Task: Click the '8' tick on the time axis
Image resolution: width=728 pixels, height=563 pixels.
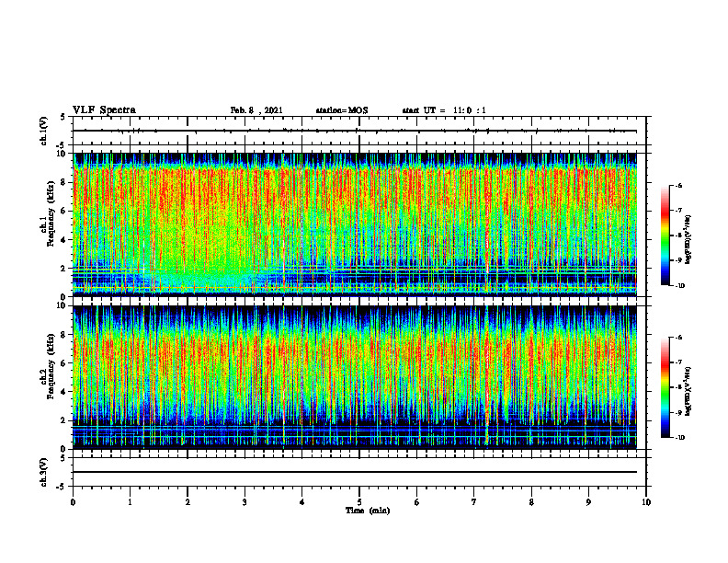Action: (x=531, y=502)
